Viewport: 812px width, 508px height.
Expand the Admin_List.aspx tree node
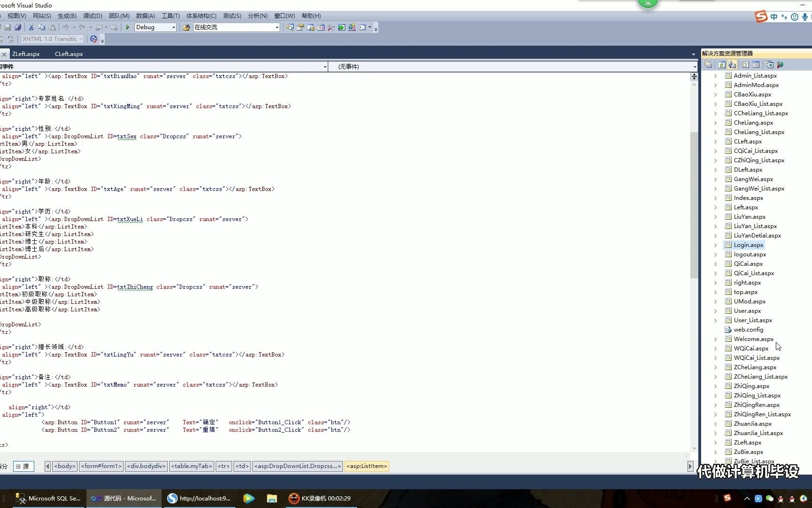715,76
